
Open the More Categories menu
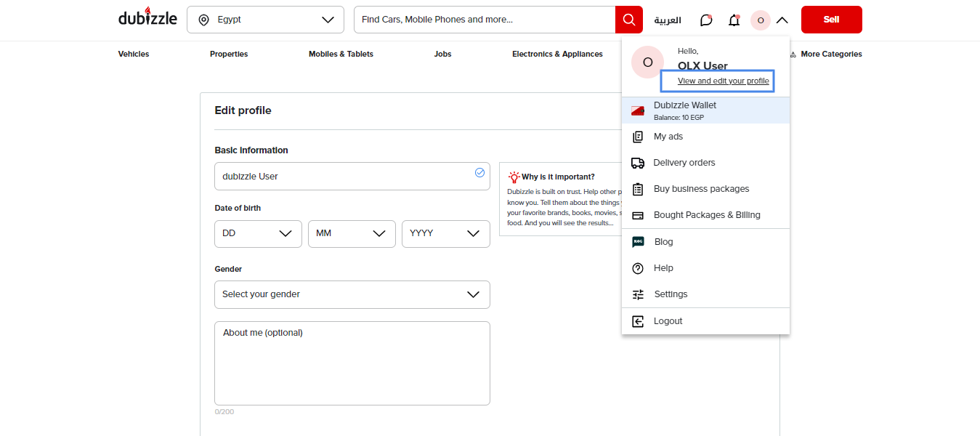830,54
